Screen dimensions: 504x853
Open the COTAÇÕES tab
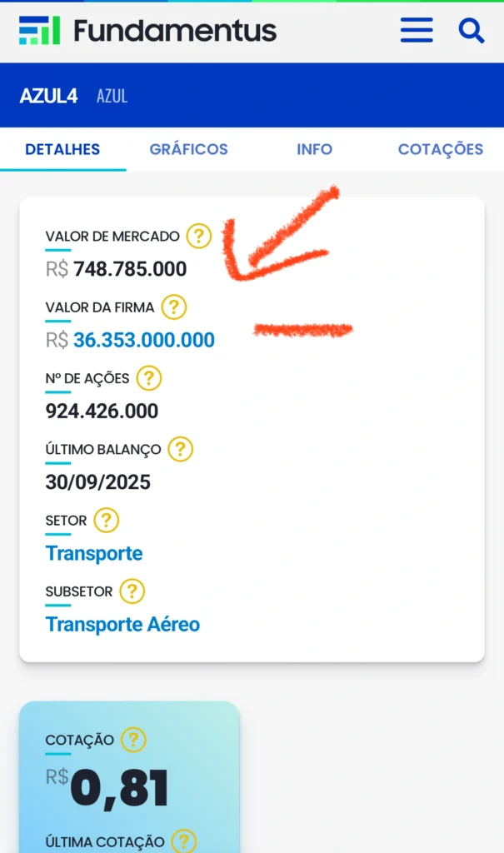[x=439, y=149]
